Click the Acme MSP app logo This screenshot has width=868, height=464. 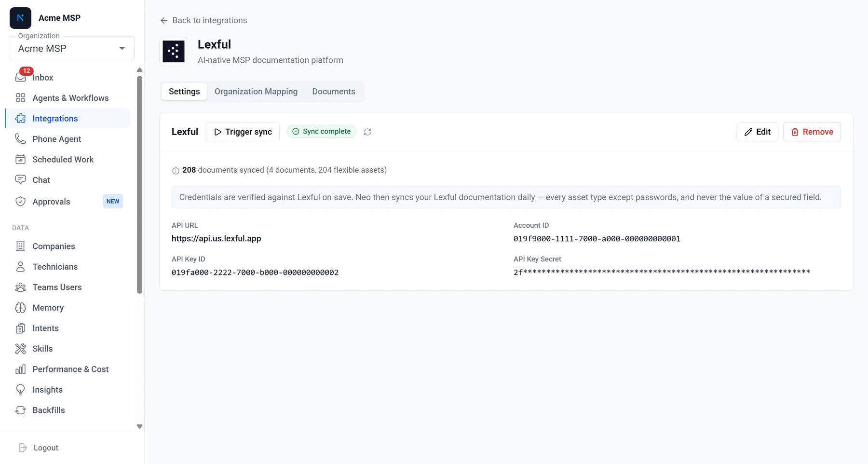tap(20, 18)
